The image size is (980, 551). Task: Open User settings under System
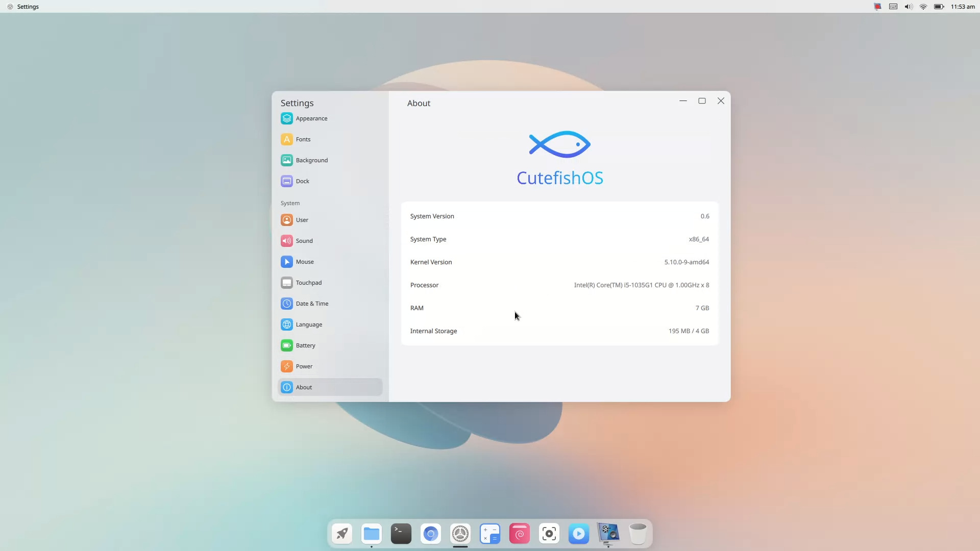301,219
